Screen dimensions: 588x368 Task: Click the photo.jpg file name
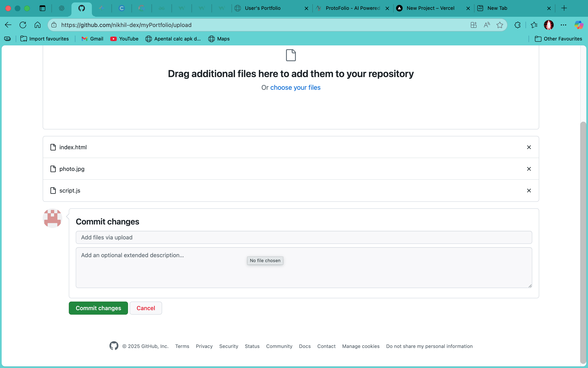(x=72, y=169)
